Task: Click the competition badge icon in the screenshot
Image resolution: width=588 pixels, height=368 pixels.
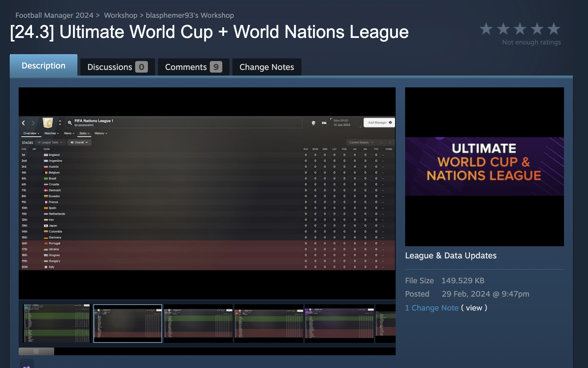Action: tap(48, 122)
